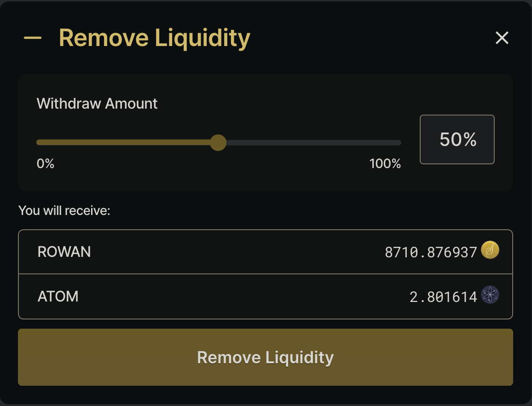Viewport: 532px width, 406px height.
Task: Click the withdraw amount slider handle
Action: click(x=218, y=143)
